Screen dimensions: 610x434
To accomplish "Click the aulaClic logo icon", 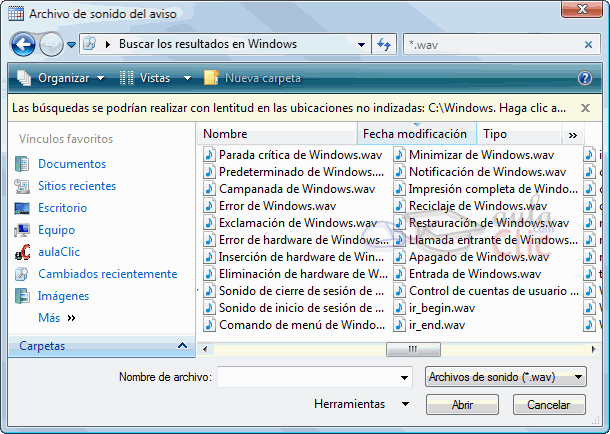I will click(23, 252).
